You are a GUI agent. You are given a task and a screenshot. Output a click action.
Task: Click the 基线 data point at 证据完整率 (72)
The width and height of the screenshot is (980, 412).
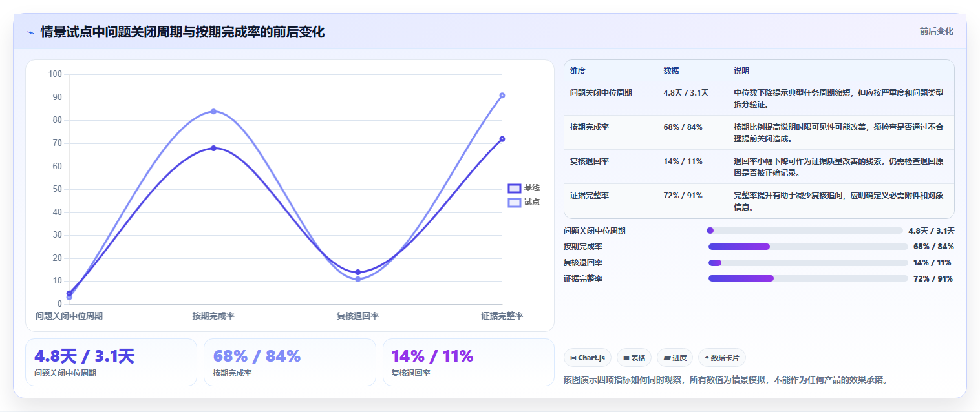coord(502,139)
